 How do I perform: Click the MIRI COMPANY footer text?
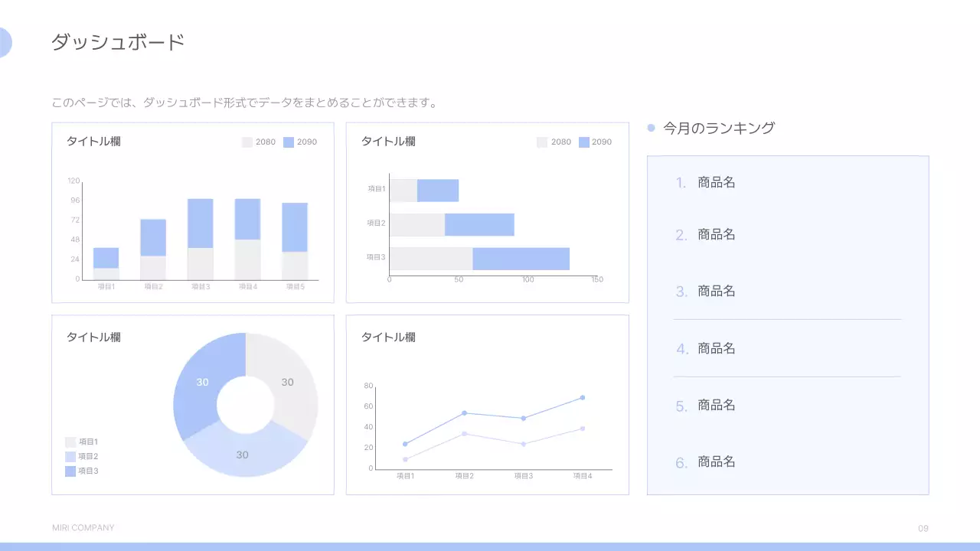[x=81, y=527]
